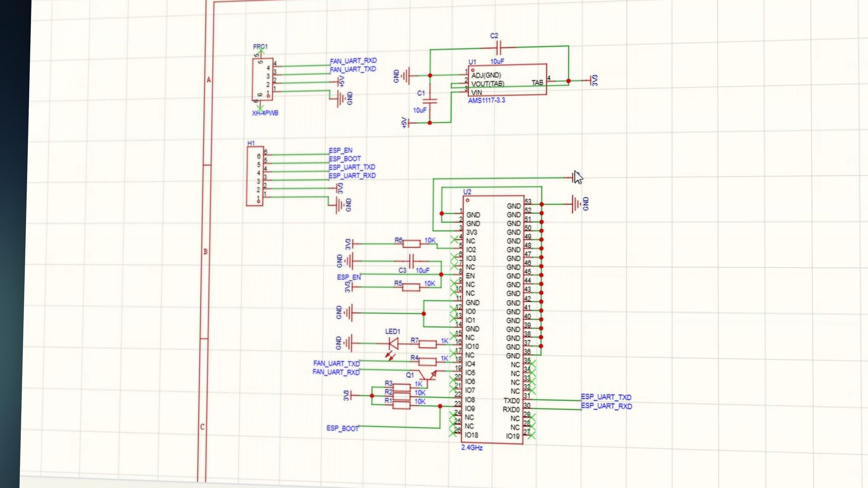Image resolution: width=868 pixels, height=488 pixels.
Task: Select resistor R2 symbol
Action: pyautogui.click(x=401, y=396)
